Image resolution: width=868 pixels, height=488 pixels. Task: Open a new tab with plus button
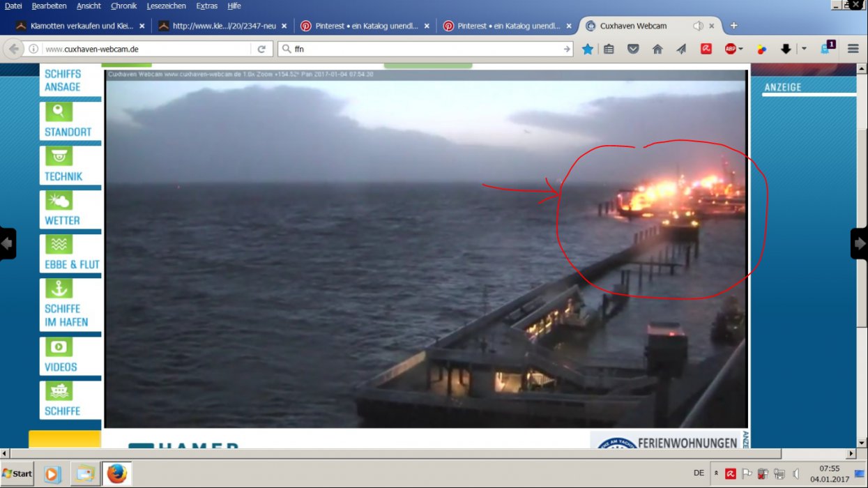coord(733,26)
